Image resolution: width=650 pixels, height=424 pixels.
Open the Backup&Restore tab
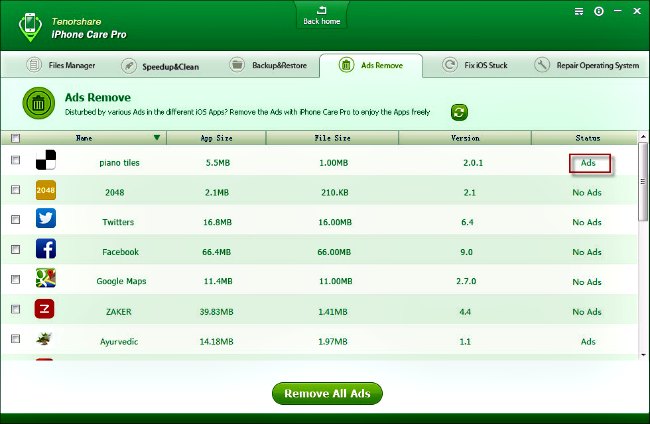(268, 65)
